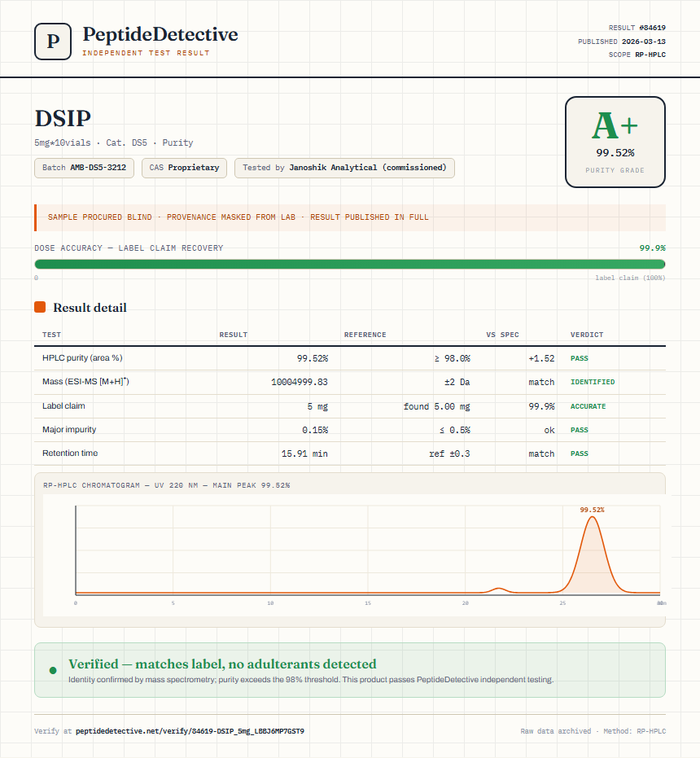This screenshot has width=700, height=758.
Task: Click the SCOPE RP-HPLC text
Action: pyautogui.click(x=637, y=55)
